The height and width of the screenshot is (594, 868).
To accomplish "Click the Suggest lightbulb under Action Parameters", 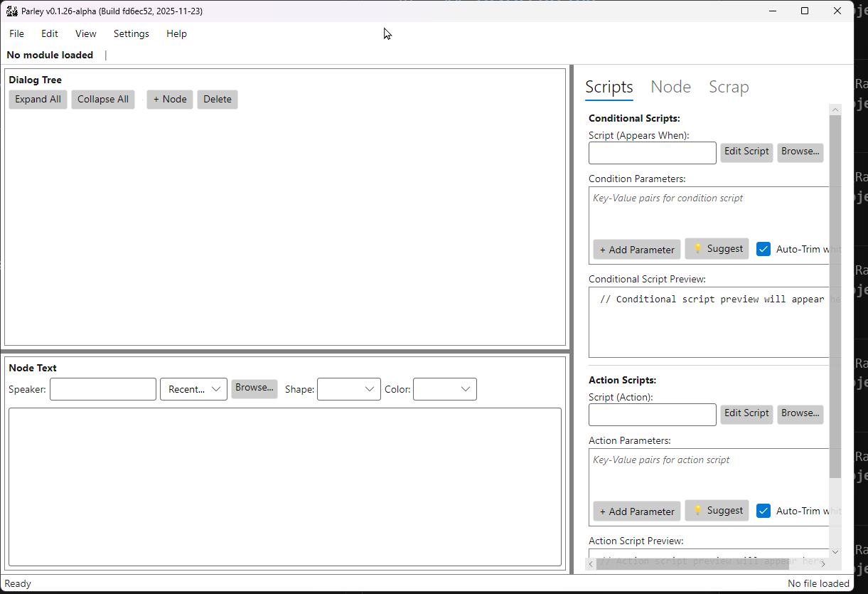I will 717,511.
